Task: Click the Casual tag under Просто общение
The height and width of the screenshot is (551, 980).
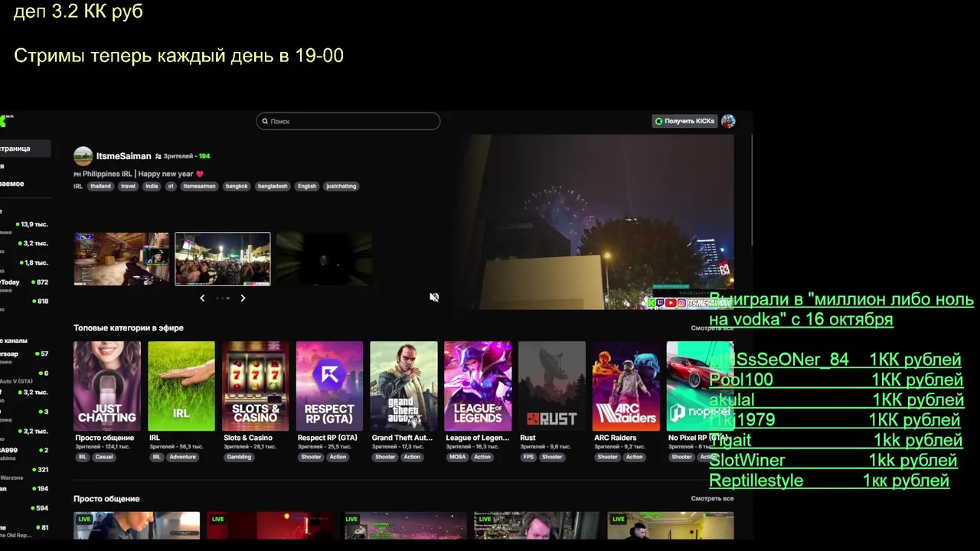Action: pos(104,457)
